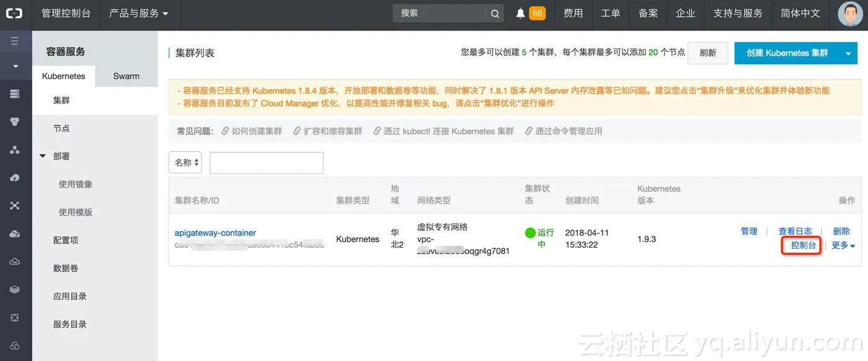
Task: Click 查看日志 for apigateway-container
Action: tap(795, 231)
